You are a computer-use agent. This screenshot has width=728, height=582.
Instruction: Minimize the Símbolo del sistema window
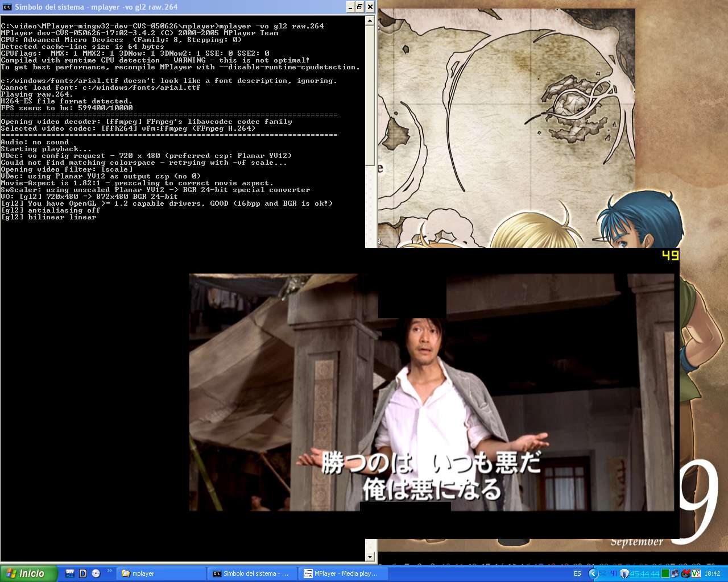tap(350, 7)
